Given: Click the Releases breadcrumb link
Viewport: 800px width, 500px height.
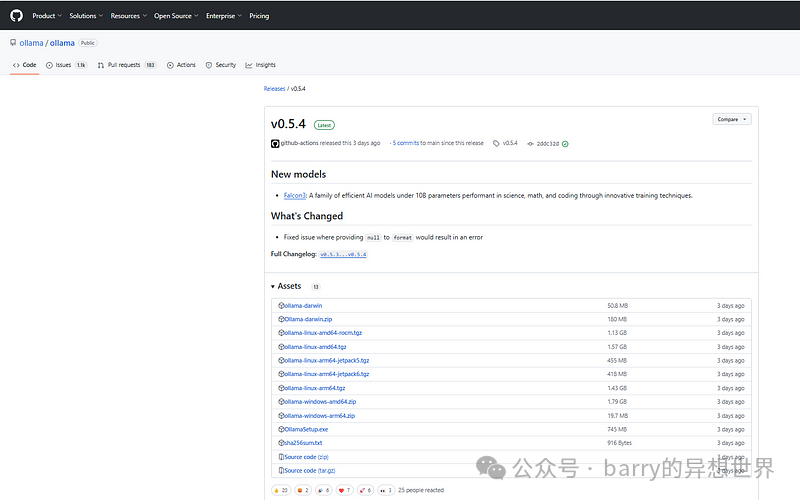Looking at the screenshot, I should (274, 89).
